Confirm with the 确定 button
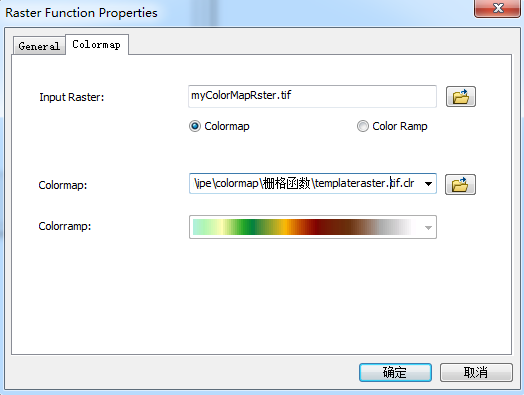 click(395, 372)
